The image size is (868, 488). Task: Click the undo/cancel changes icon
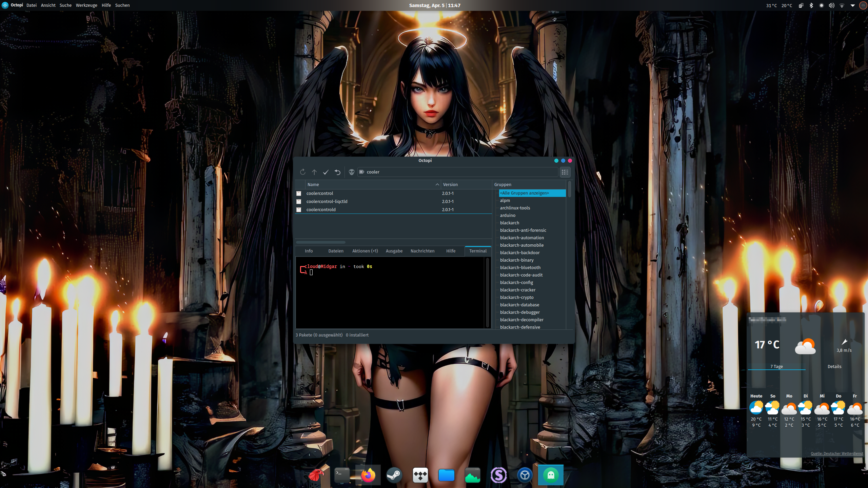[x=337, y=172]
